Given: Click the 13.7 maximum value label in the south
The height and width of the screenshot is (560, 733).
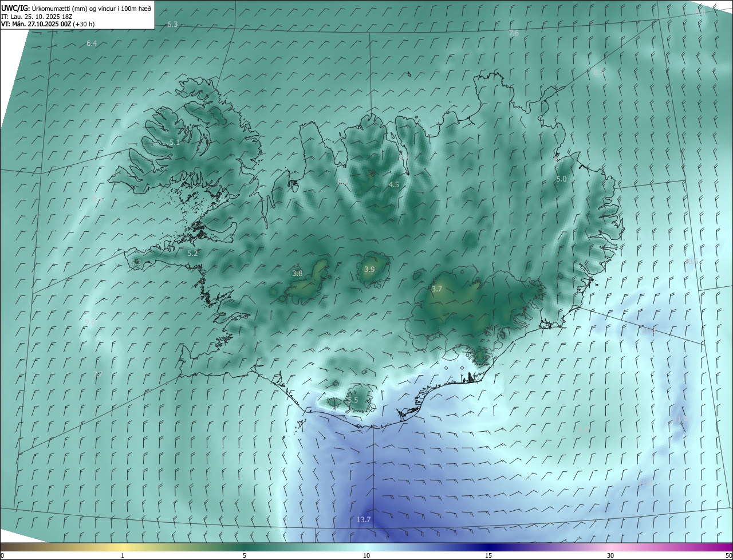Looking at the screenshot, I should 364,520.
